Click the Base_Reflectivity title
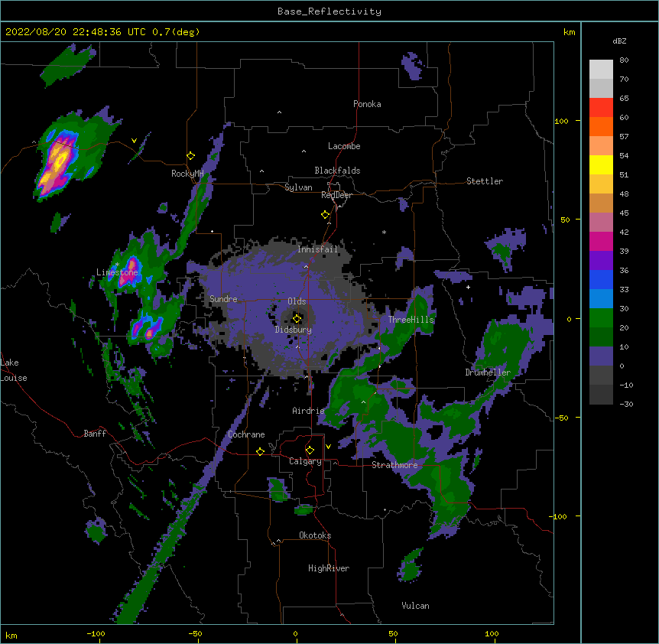659x644 pixels. click(329, 11)
